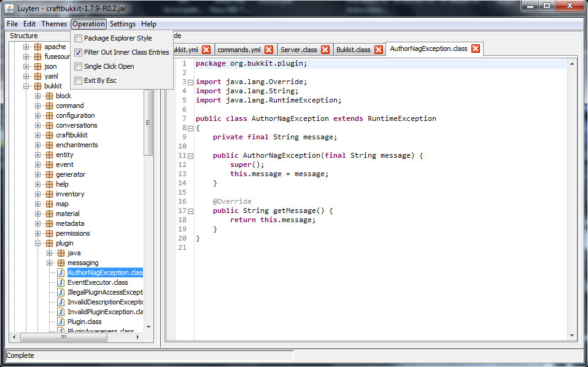
Task: Click the inventory package icon
Action: (49, 194)
